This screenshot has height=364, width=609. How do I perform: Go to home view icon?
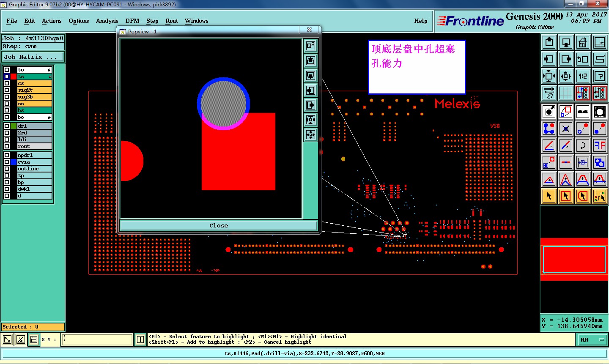click(583, 42)
